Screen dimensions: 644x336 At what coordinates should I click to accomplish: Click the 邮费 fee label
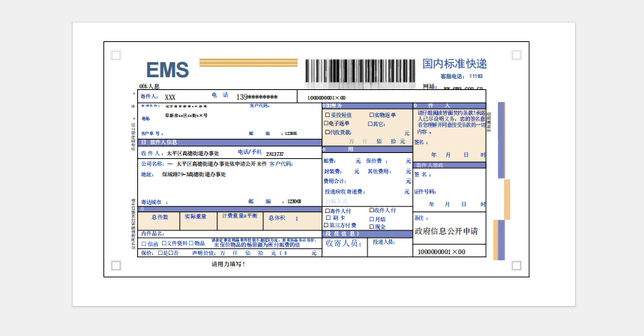pyautogui.click(x=330, y=161)
